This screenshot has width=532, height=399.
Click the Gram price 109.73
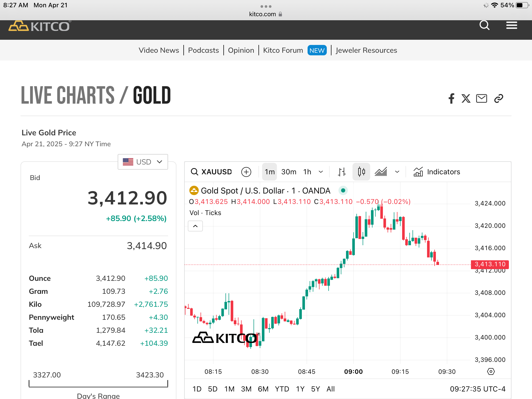(114, 291)
